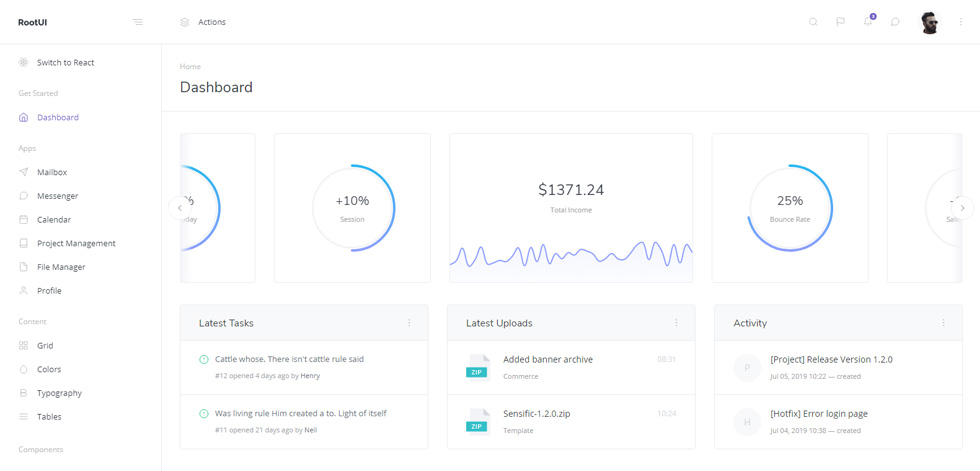
Task: Open activity '[Project] Release Version 1.2.0'
Action: (831, 360)
